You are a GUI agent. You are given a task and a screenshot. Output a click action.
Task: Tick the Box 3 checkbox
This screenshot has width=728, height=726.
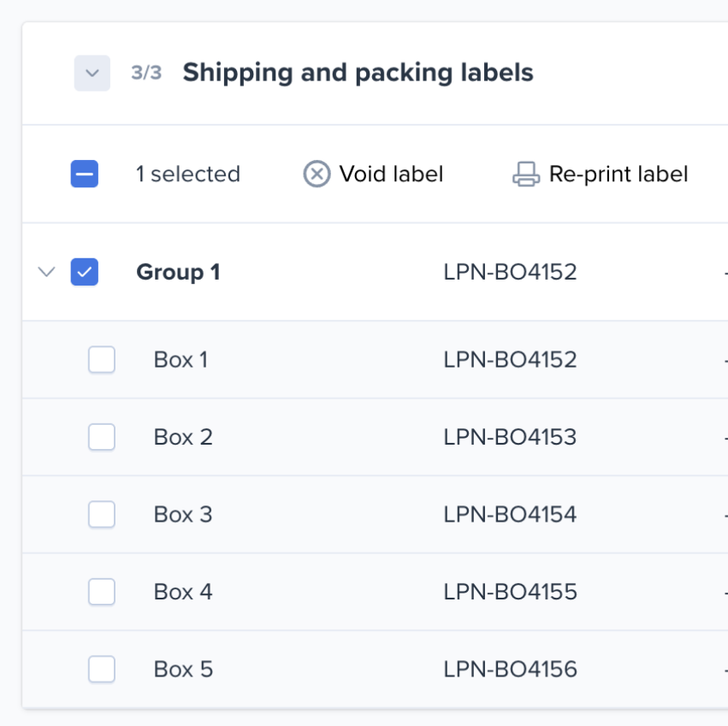coord(102,515)
